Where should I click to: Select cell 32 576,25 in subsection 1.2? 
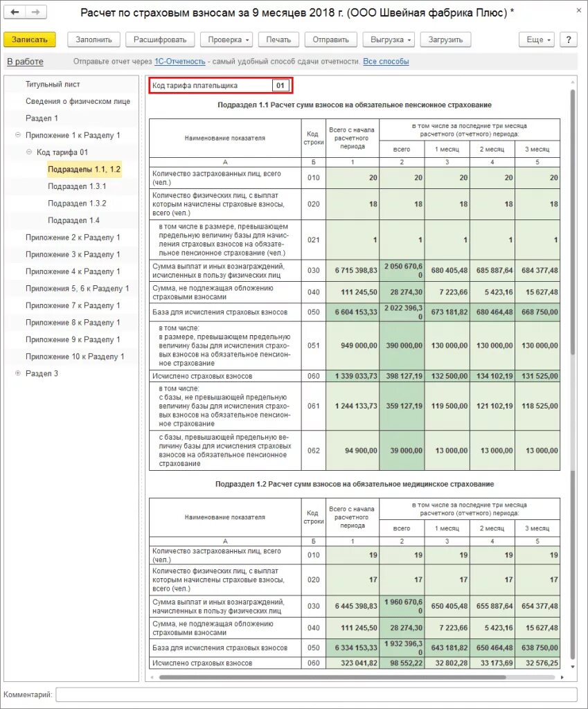[537, 663]
